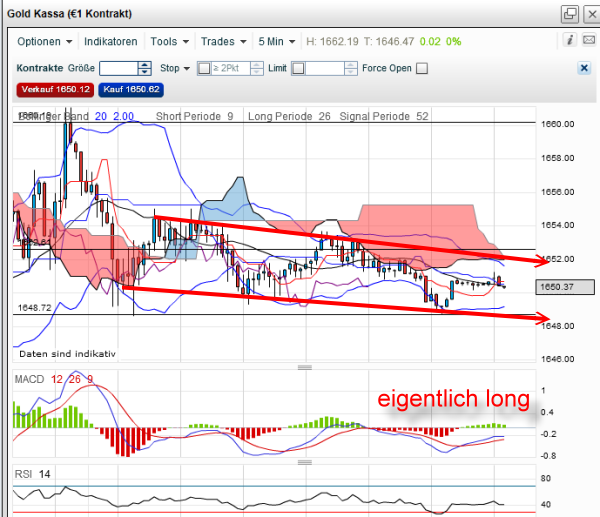The height and width of the screenshot is (517, 600).
Task: Click the current price tag 1650.37
Action: [x=565, y=287]
